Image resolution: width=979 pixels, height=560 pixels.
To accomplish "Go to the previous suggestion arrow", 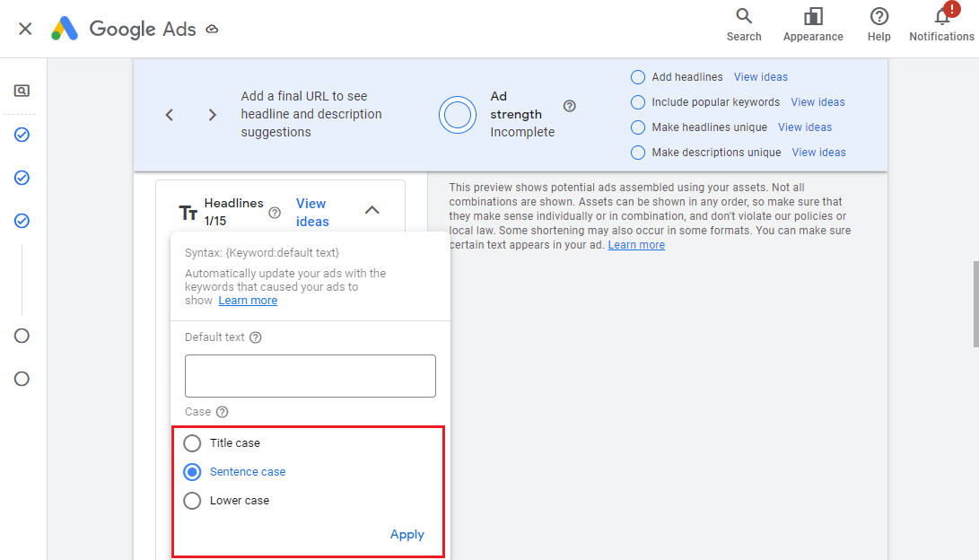I will tap(170, 115).
